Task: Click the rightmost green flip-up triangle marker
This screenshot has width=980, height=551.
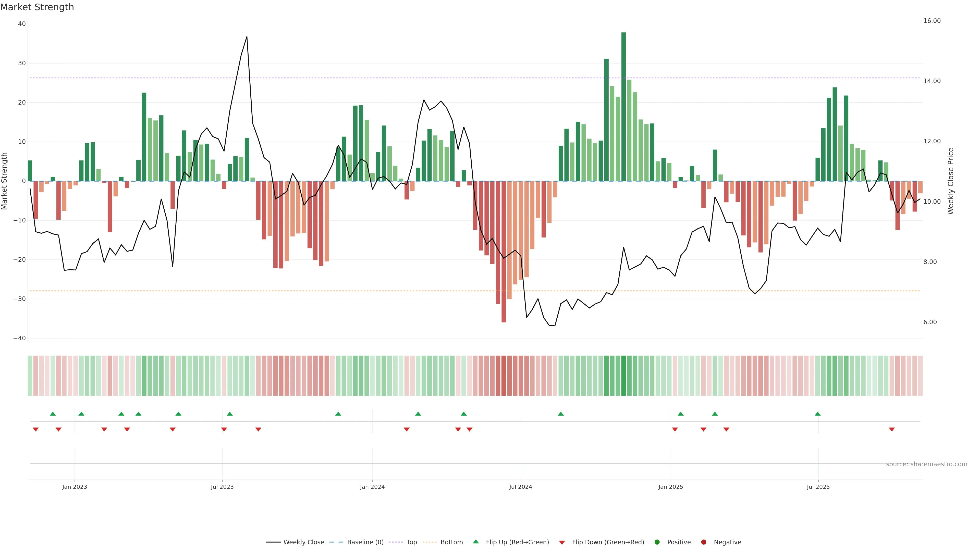Action: click(x=817, y=414)
